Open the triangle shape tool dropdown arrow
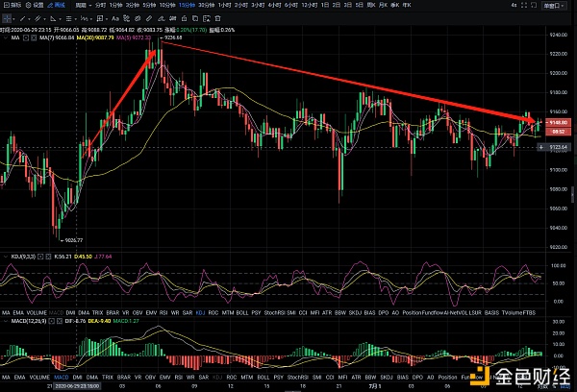 [60, 19]
